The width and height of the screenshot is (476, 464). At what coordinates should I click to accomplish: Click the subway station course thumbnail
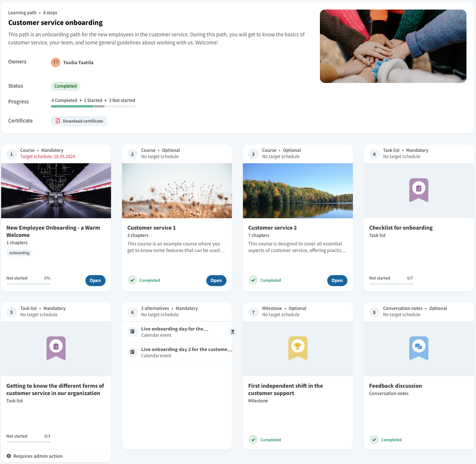(x=56, y=191)
